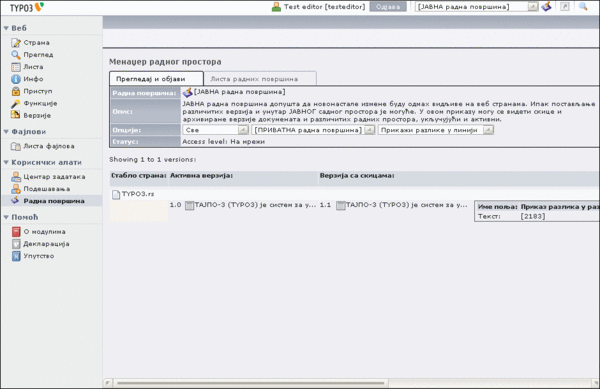The height and width of the screenshot is (389, 600).
Task: Click the horizontal scrollbar at bottom
Action: pos(251,383)
